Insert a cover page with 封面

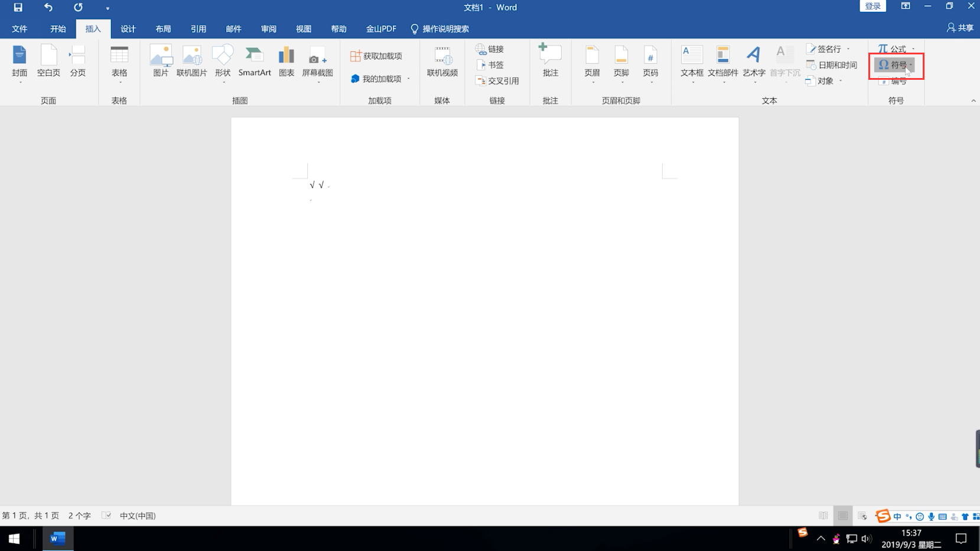(x=19, y=63)
